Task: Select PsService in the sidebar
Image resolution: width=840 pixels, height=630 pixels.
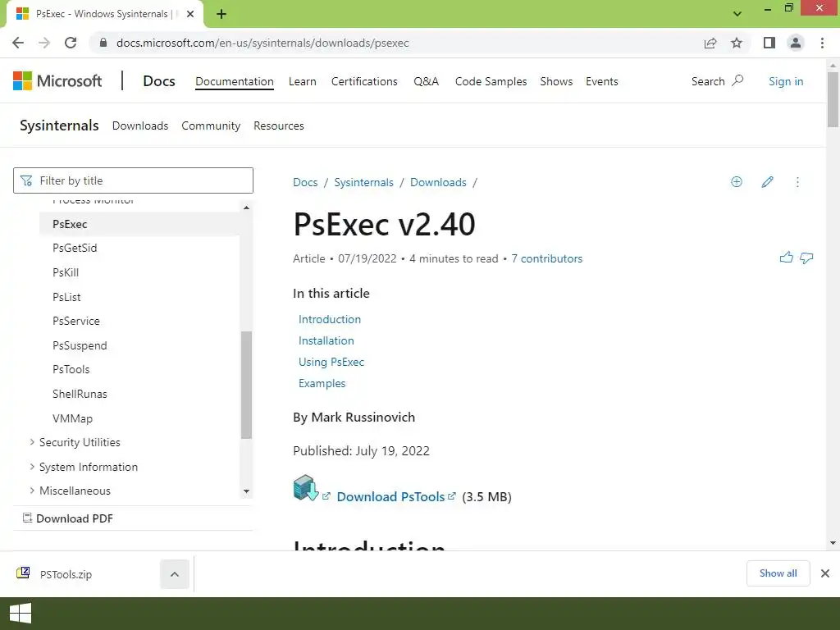Action: coord(76,321)
